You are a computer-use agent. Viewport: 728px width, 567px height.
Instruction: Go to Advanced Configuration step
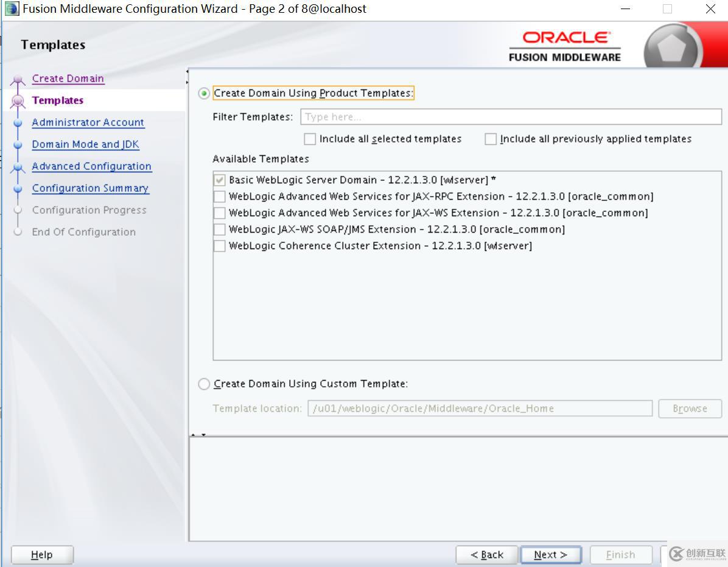tap(91, 166)
